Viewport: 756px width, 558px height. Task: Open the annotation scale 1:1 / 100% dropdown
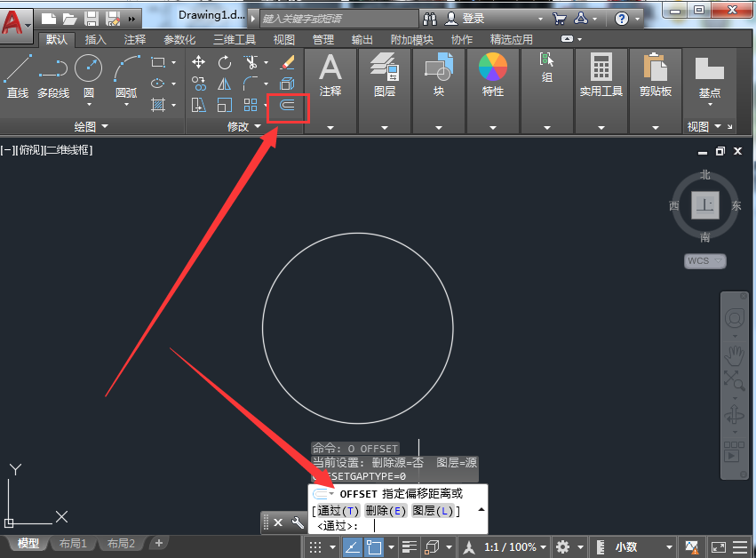pos(515,547)
